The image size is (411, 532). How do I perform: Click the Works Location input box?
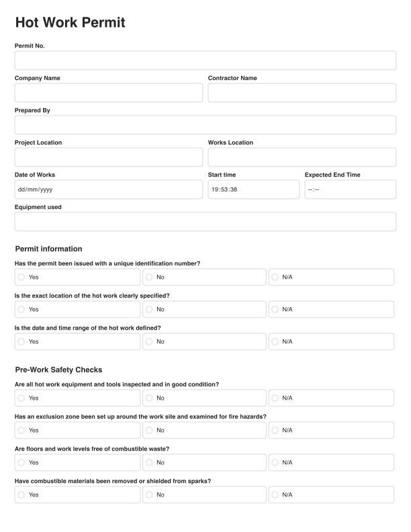(x=302, y=157)
